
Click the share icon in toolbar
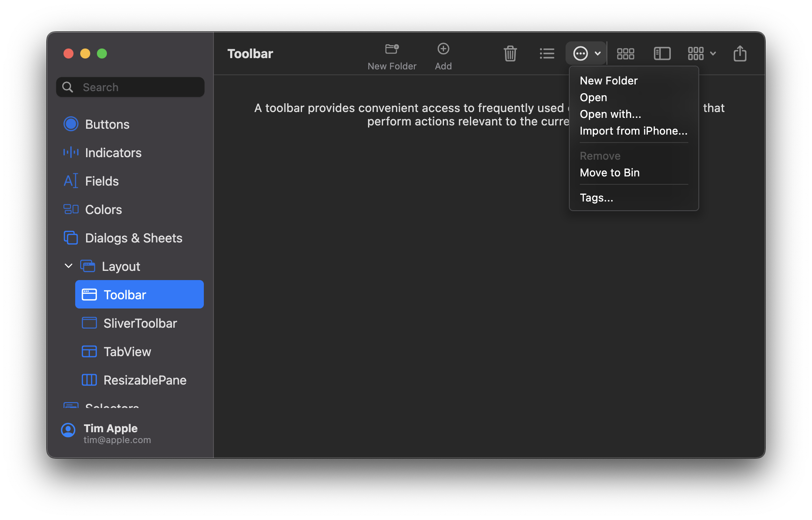coord(740,54)
